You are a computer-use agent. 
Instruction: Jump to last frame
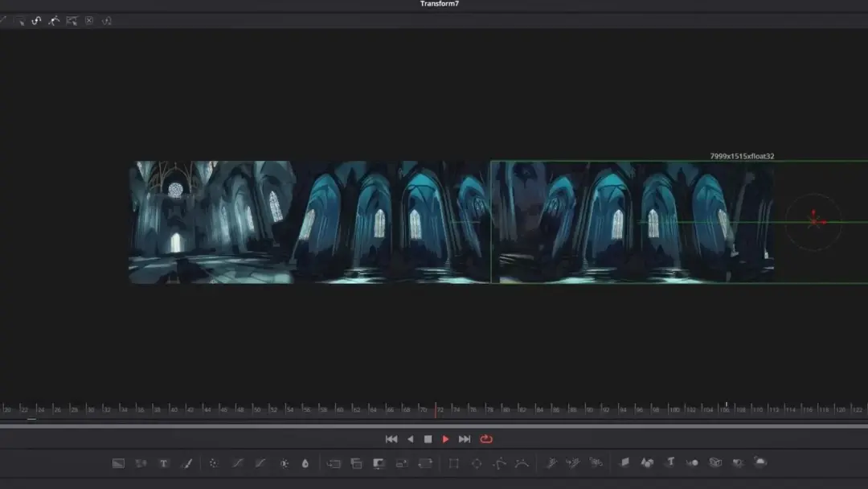465,439
